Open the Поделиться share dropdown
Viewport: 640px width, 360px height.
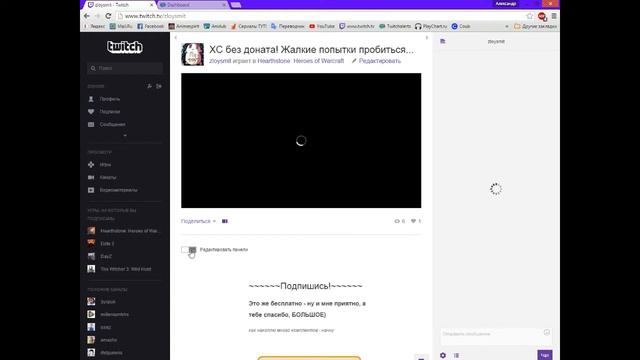tap(198, 221)
